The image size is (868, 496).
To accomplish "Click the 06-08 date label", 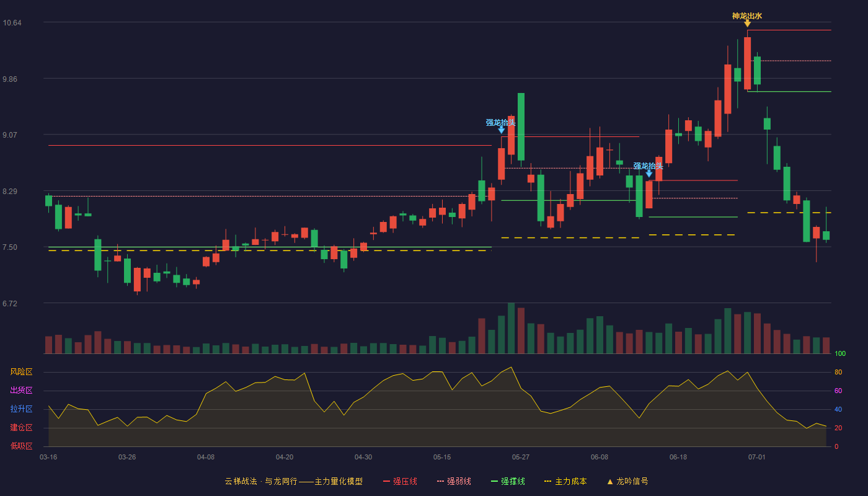I will coord(600,457).
